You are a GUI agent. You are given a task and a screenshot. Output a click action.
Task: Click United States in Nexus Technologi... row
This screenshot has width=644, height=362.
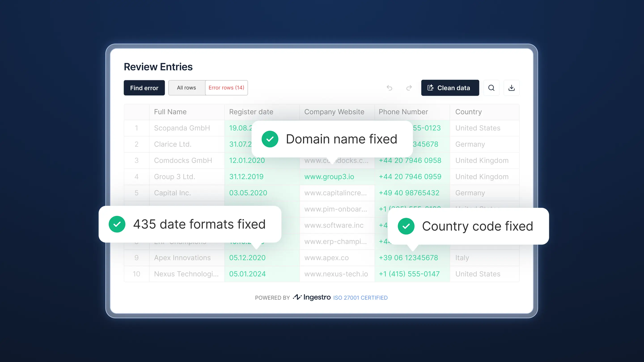(x=485, y=274)
